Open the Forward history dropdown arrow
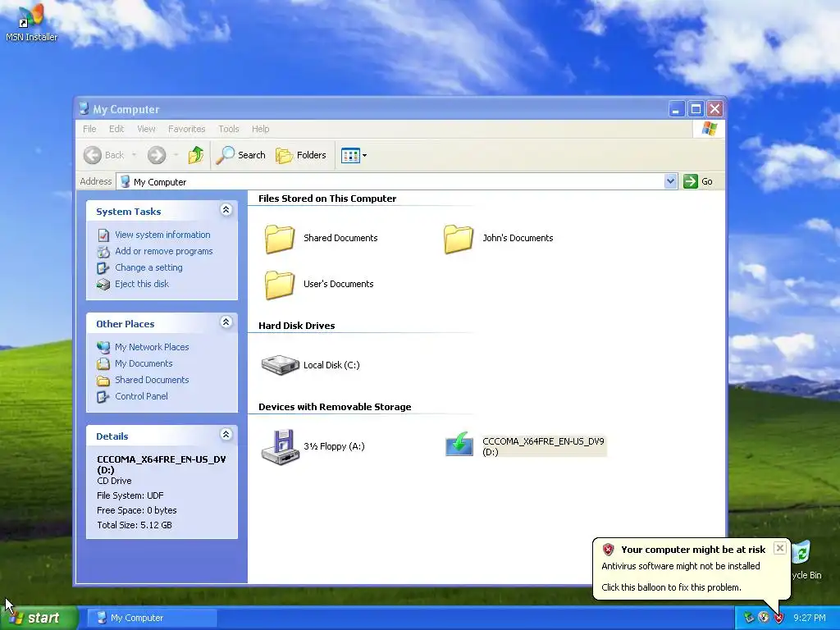This screenshot has height=630, width=840. 176,155
